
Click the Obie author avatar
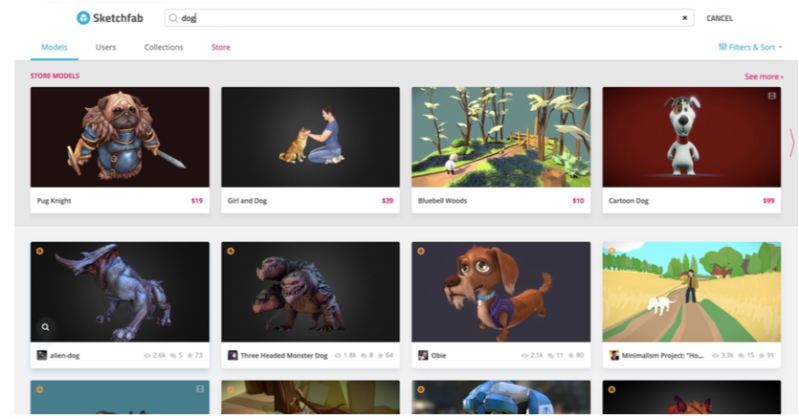pos(423,355)
